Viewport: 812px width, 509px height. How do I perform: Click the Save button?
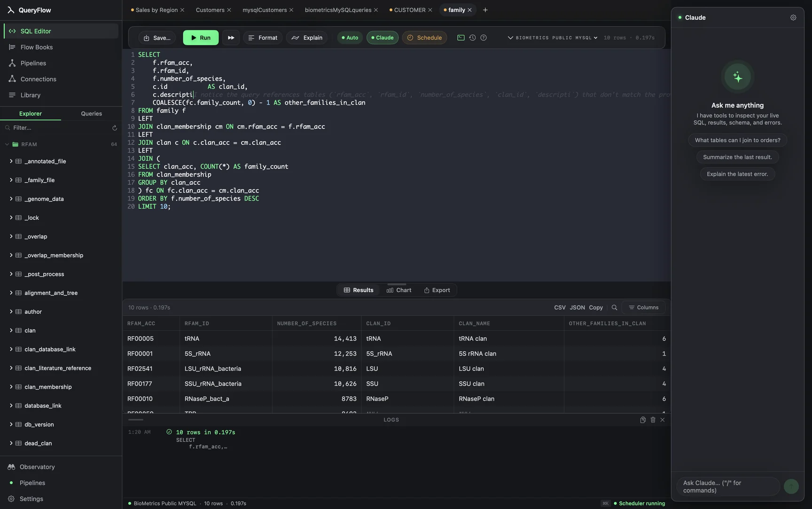coord(157,38)
